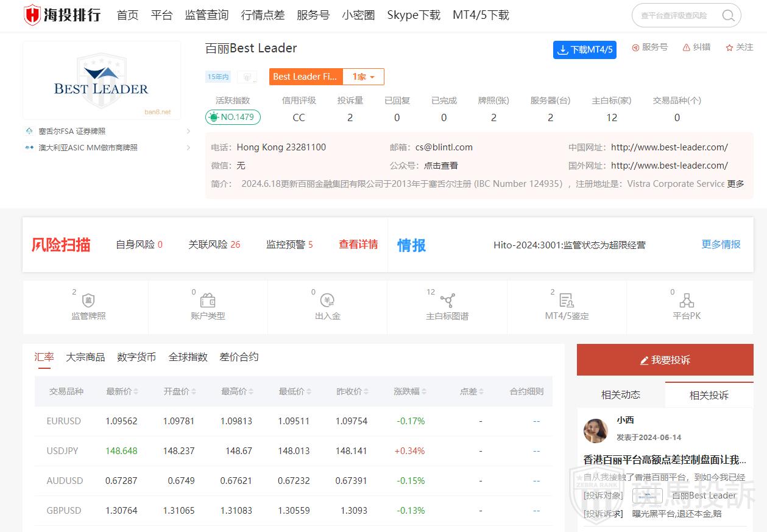This screenshot has height=532, width=767.
Task: Click the MT4/5鉴定 document icon
Action: click(567, 301)
